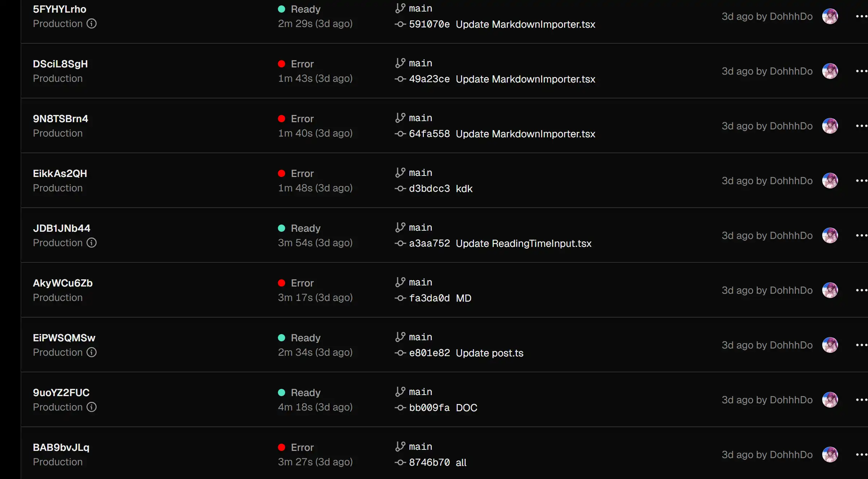
Task: Open commit e801e82 Update post.ts
Action: click(466, 353)
